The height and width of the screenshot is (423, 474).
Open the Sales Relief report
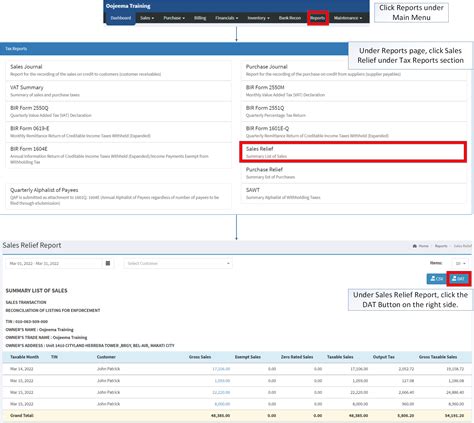pyautogui.click(x=353, y=152)
